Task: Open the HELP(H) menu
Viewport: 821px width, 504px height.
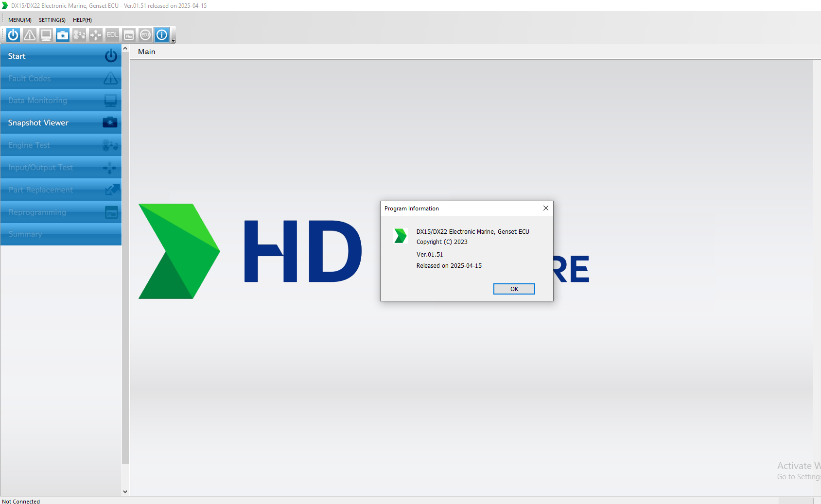Action: coord(82,20)
